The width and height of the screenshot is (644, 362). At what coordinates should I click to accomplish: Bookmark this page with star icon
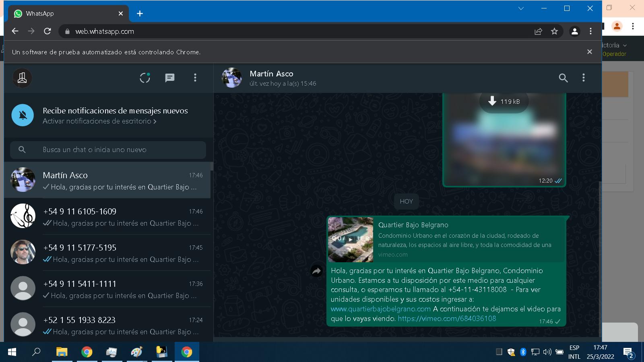tap(555, 31)
